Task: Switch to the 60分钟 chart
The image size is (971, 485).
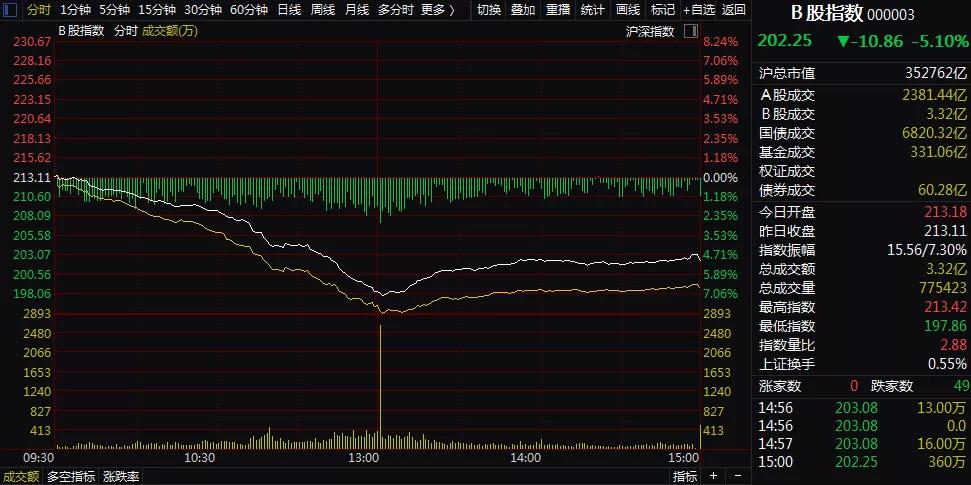Action: click(249, 10)
